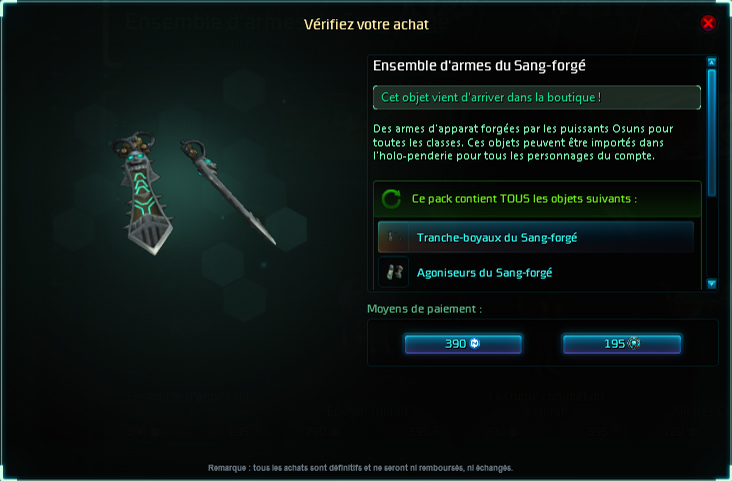
Task: Click the Remarque refund disclaimer text
Action: point(360,467)
